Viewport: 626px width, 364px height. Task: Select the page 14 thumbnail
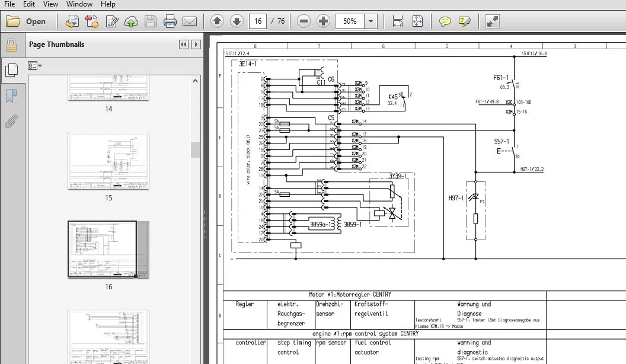[108, 88]
